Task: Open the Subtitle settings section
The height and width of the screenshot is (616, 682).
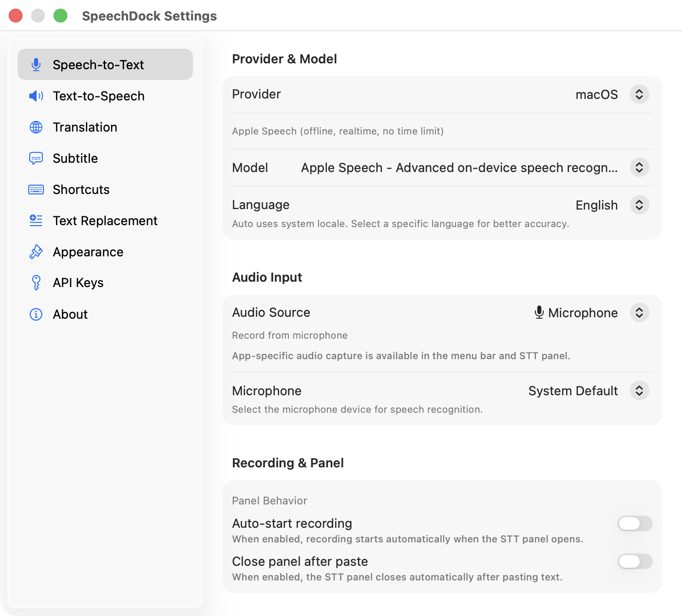Action: tap(76, 158)
